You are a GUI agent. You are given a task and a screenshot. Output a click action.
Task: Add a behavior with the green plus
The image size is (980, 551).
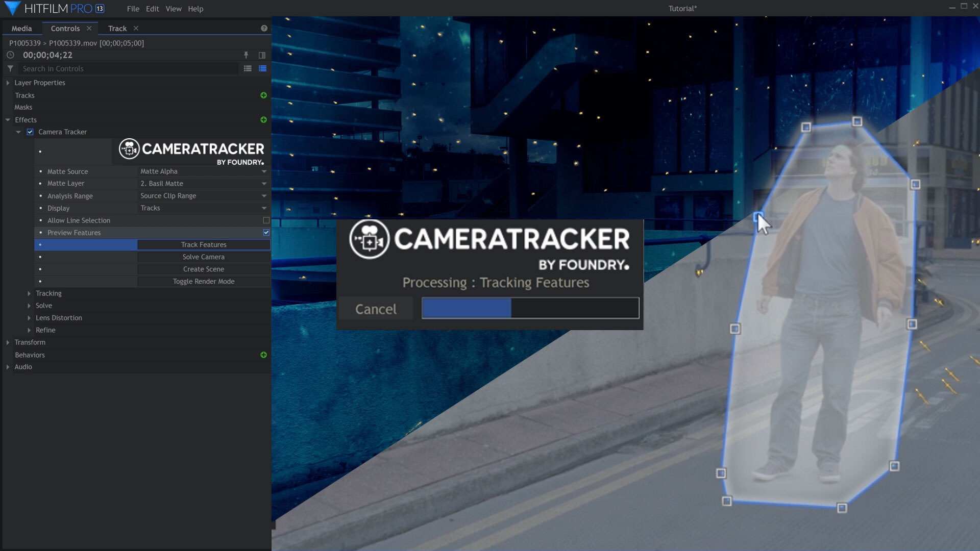pos(263,355)
